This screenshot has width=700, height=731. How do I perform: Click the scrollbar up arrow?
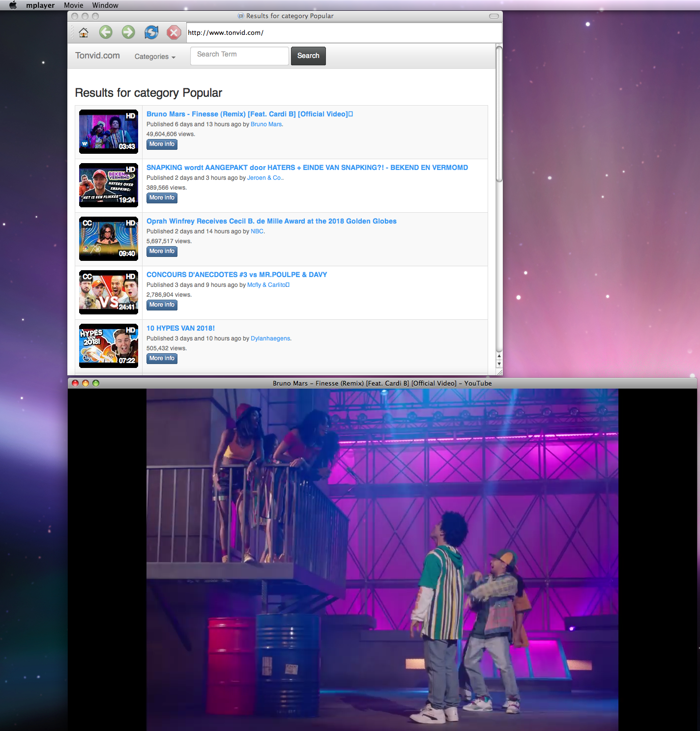pos(499,356)
